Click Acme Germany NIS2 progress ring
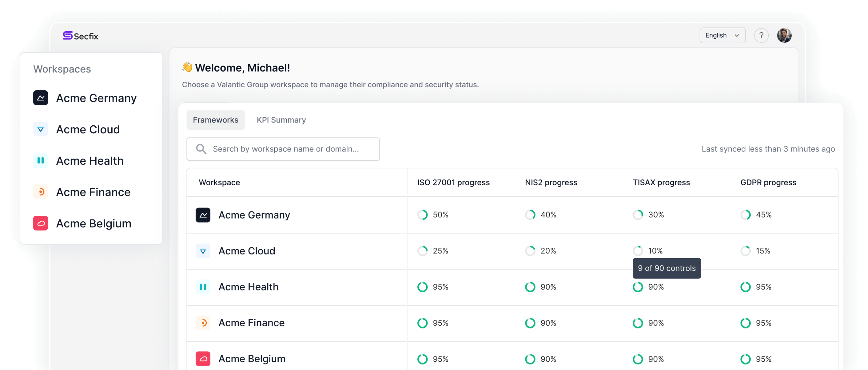The width and height of the screenshot is (868, 370). point(530,215)
